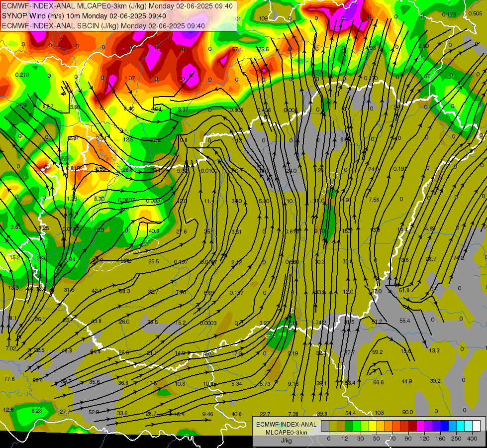Click the map value 52.9
The image size is (487, 448).
94,412
